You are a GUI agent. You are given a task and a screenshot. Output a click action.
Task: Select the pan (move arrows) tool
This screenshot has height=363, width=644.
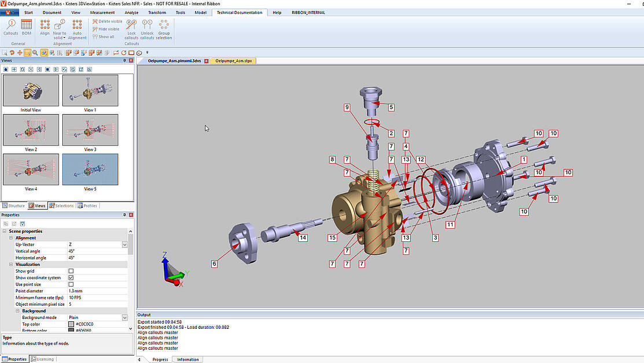(20, 53)
